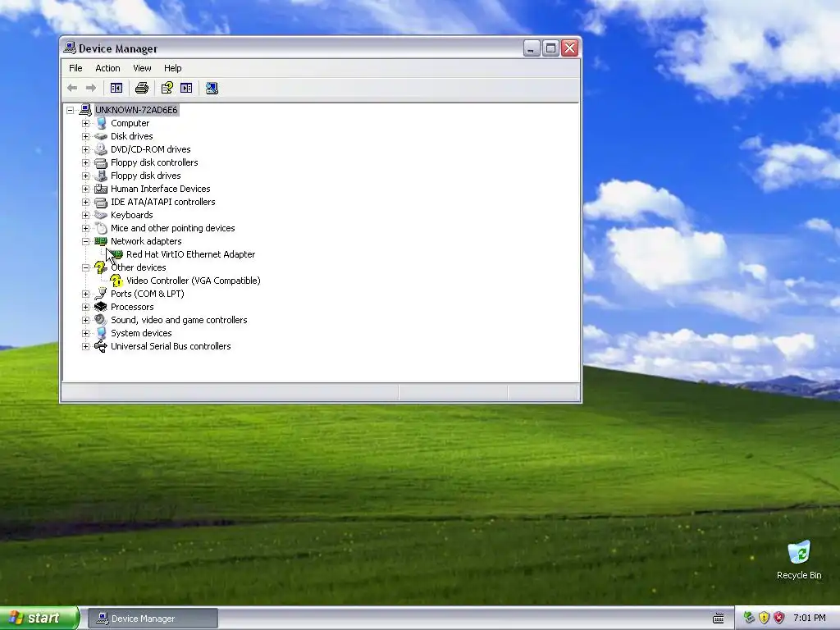Maximize the Device Manager window
Screen dimensions: 840x630
[550, 48]
